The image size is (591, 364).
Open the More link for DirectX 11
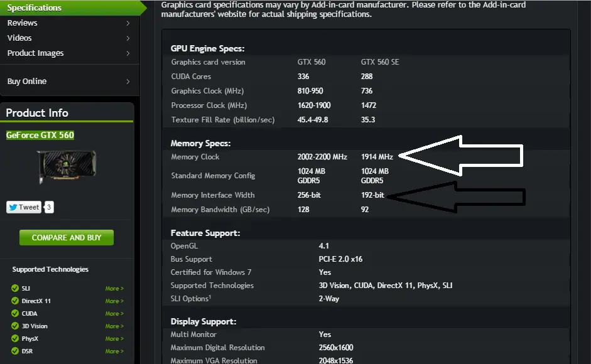pyautogui.click(x=114, y=301)
